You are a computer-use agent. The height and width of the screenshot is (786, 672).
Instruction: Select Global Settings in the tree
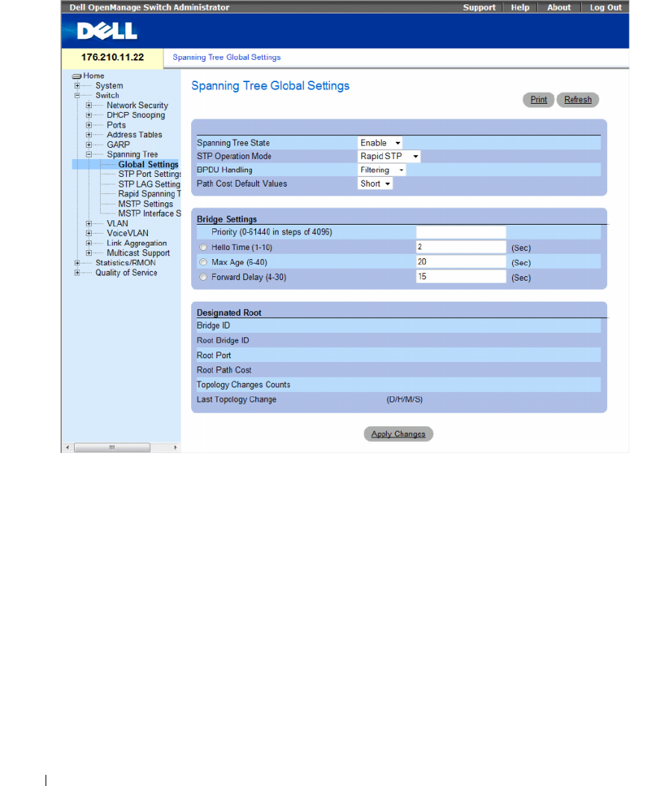148,164
